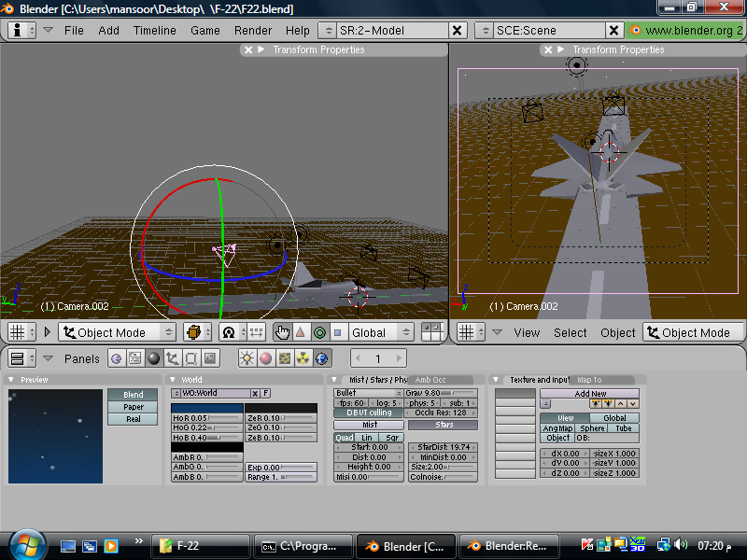Image resolution: width=747 pixels, height=560 pixels.
Task: Select the Logic context icon in Panels header
Action: coord(116,358)
